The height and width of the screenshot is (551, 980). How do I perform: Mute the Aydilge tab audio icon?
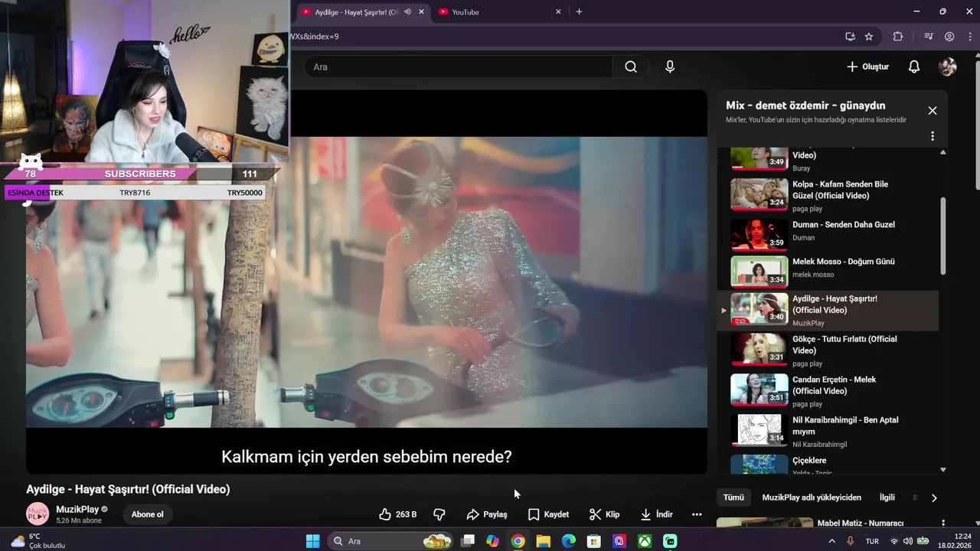pyautogui.click(x=407, y=11)
